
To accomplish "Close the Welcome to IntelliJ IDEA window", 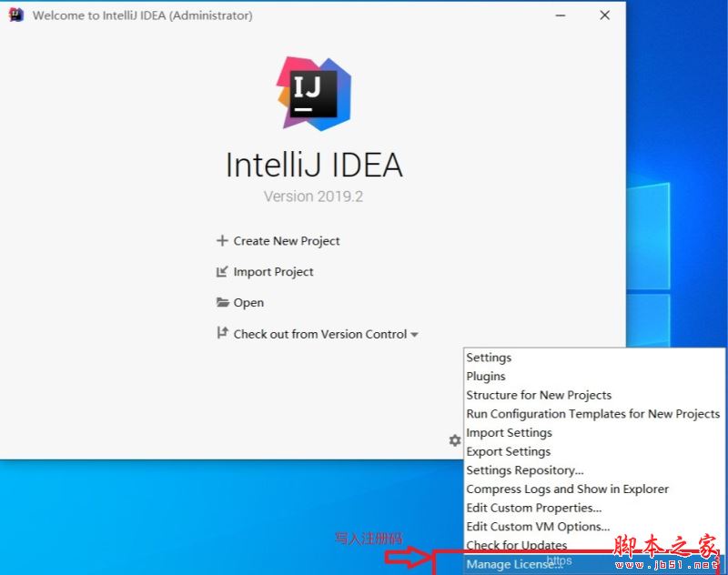I will coord(604,15).
